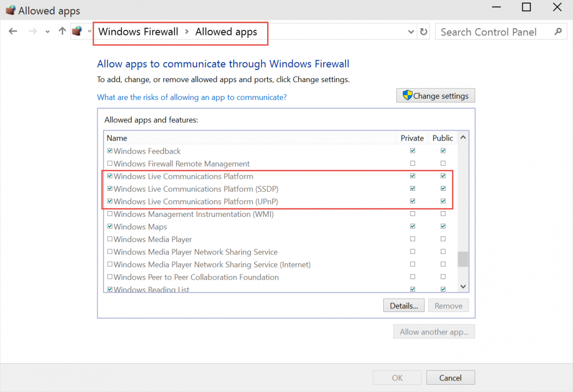Image resolution: width=573 pixels, height=392 pixels.
Task: Go up one level with up arrow
Action: coord(62,31)
